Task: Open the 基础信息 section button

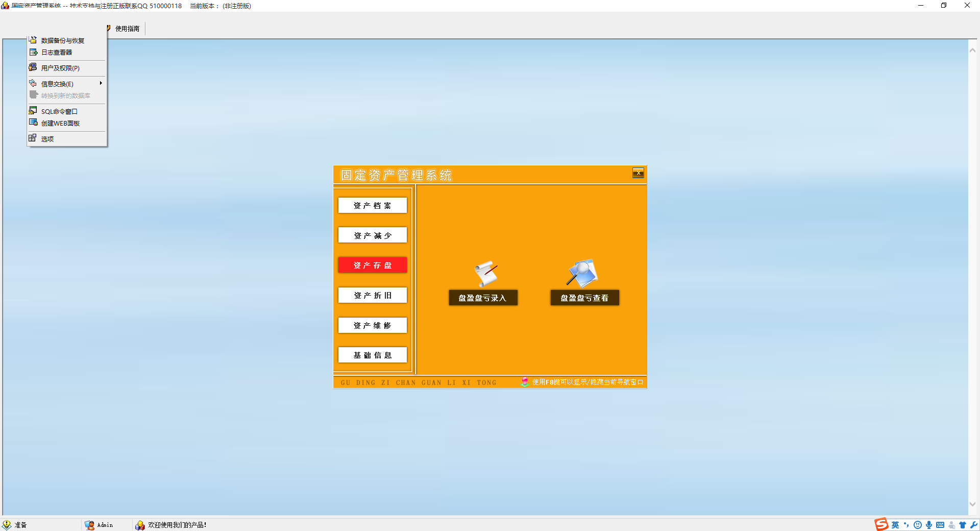Action: [x=372, y=355]
